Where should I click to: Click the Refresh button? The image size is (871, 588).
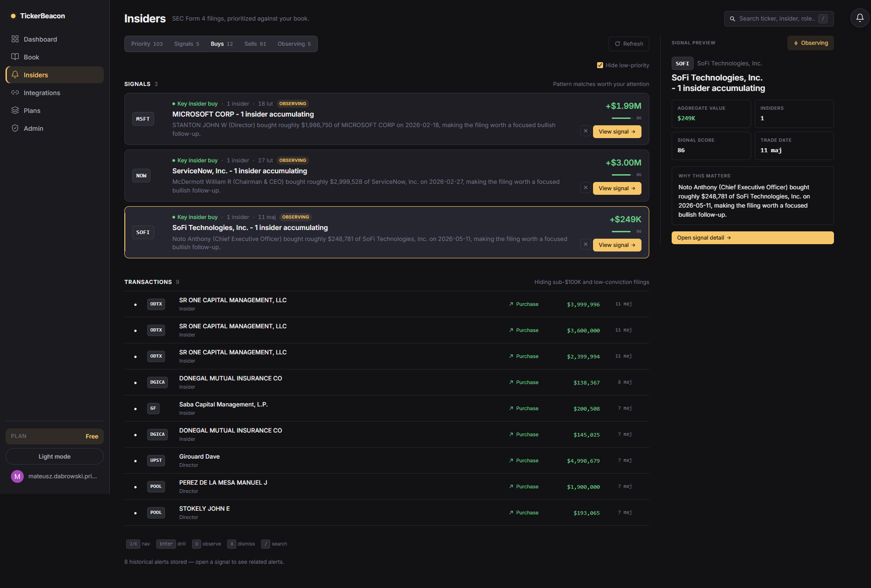(x=629, y=44)
